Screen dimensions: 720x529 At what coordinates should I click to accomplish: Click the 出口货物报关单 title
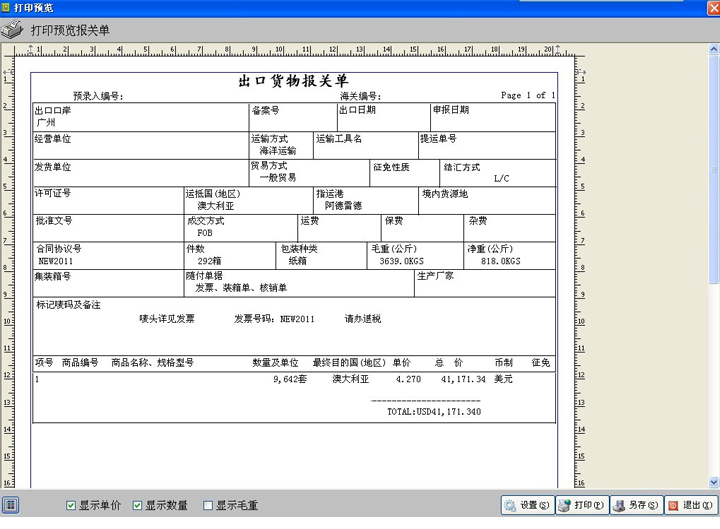coord(293,81)
